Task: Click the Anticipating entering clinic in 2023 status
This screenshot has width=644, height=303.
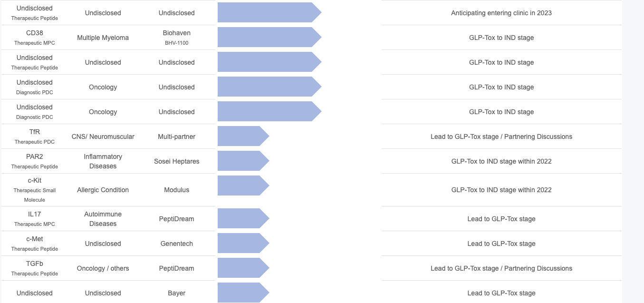Action: (x=501, y=13)
